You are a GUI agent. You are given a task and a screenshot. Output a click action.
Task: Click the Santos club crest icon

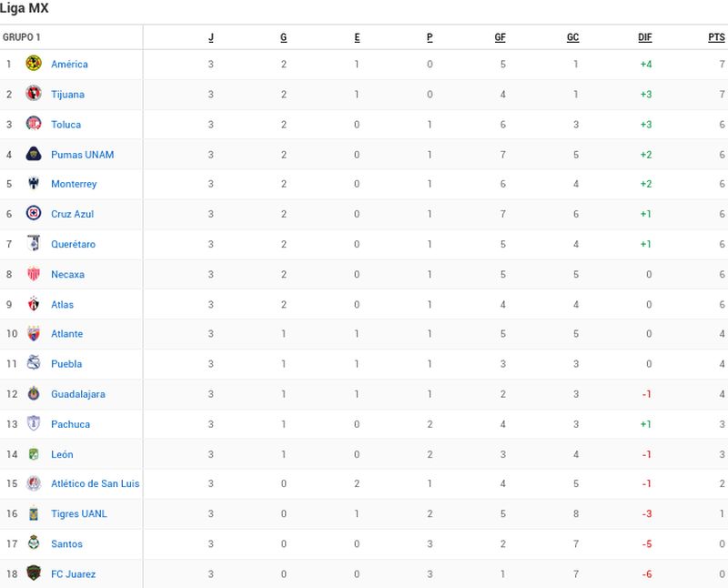(34, 543)
